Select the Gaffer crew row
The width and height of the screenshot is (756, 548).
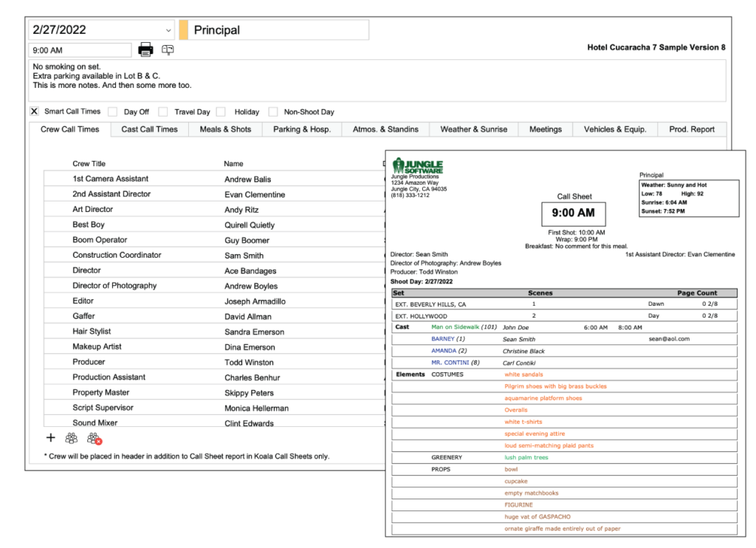coord(215,316)
